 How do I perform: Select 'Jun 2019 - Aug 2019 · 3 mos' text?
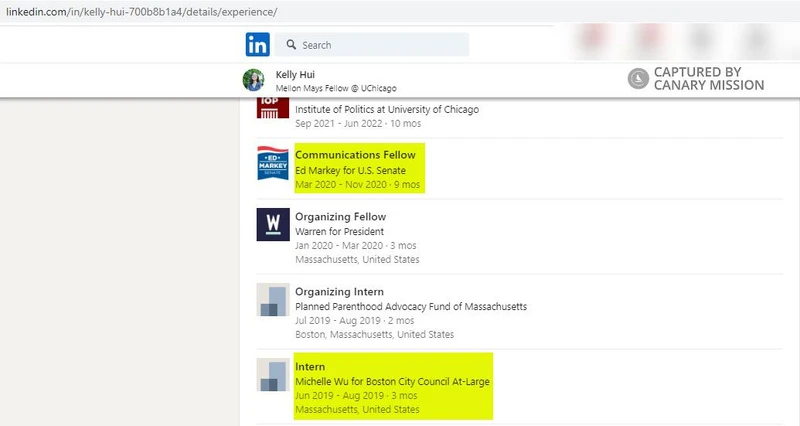(x=356, y=396)
